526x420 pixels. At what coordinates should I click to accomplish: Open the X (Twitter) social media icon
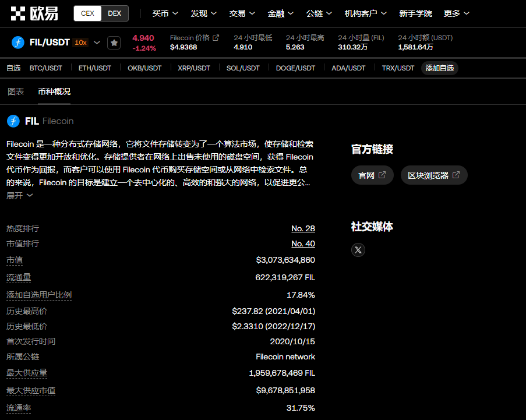[x=358, y=250]
